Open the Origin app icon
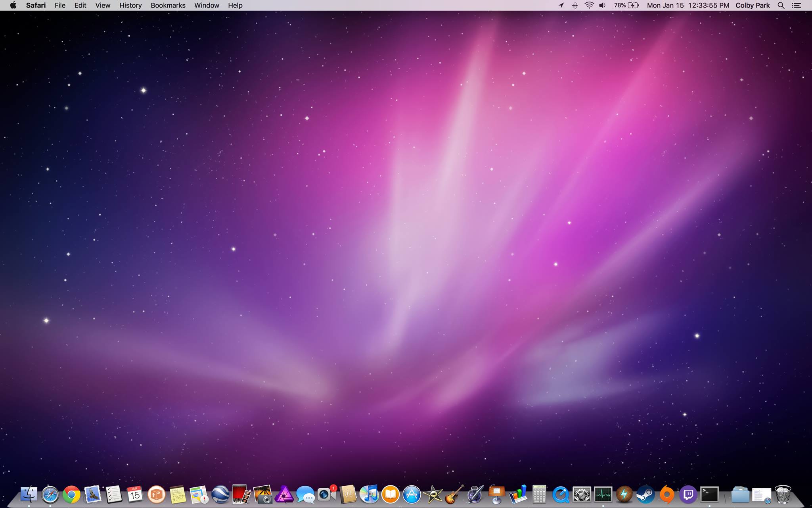 pyautogui.click(x=667, y=495)
